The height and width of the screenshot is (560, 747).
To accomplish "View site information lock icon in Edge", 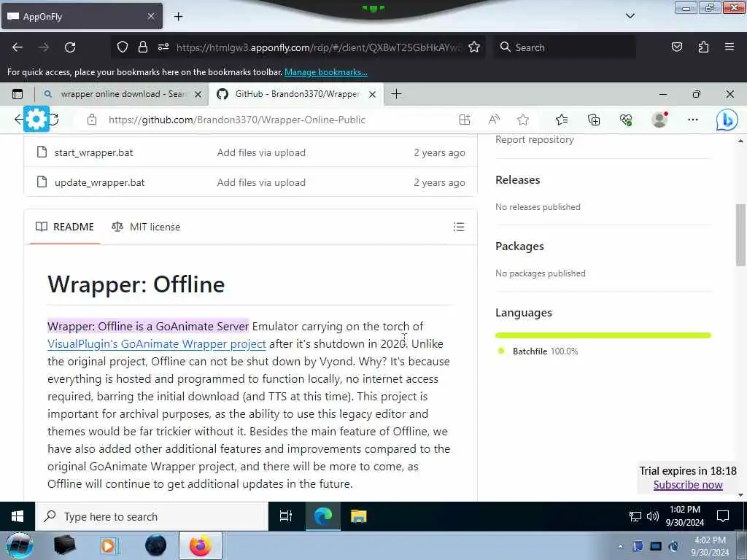I will tap(92, 120).
